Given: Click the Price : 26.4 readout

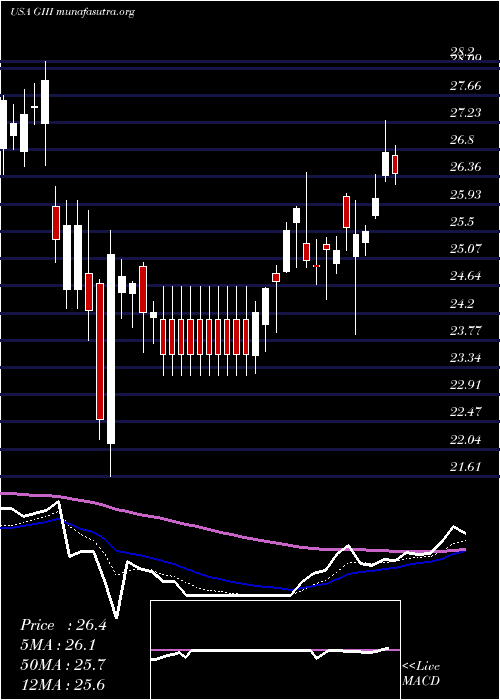Looking at the screenshot, I should point(63,625).
